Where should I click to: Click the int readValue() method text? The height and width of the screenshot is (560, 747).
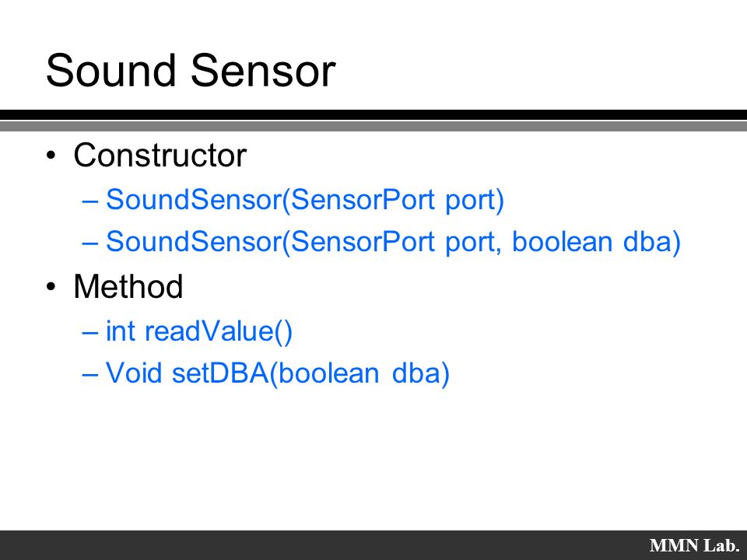click(x=199, y=331)
